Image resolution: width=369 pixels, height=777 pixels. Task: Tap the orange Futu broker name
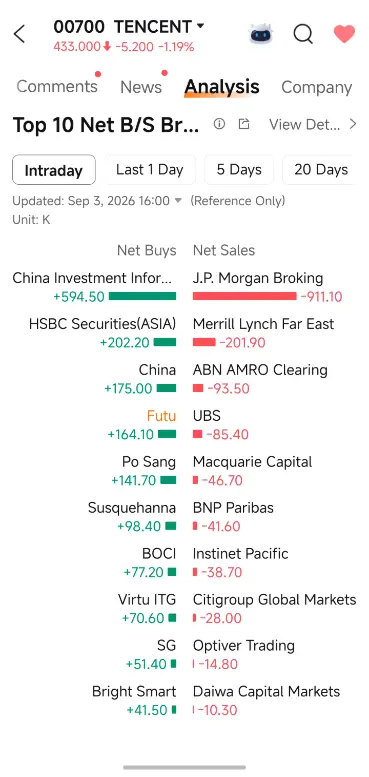[161, 416]
